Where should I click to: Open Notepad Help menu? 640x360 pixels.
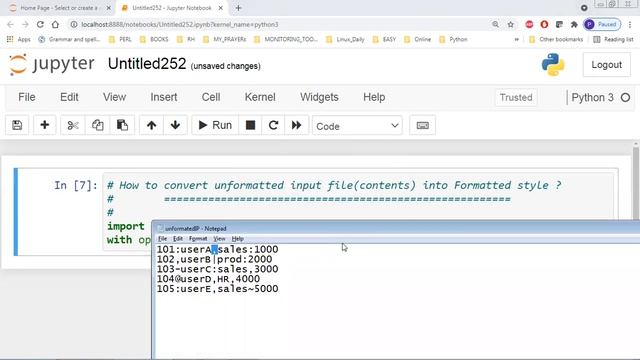[238, 239]
